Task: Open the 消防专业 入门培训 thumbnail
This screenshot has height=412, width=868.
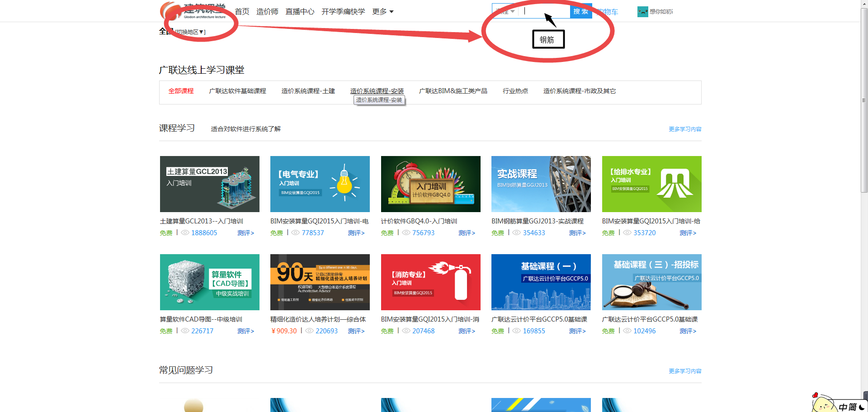Action: point(431,282)
